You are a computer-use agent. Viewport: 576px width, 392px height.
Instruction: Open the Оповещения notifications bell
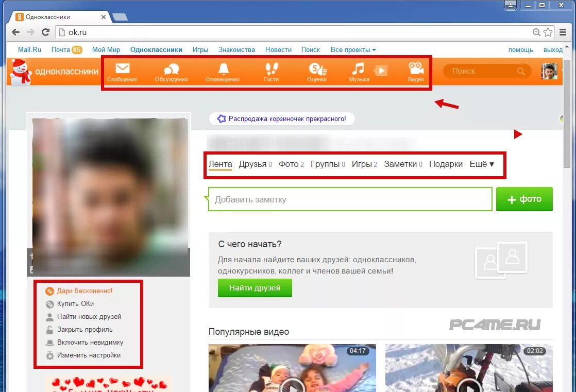tap(223, 72)
